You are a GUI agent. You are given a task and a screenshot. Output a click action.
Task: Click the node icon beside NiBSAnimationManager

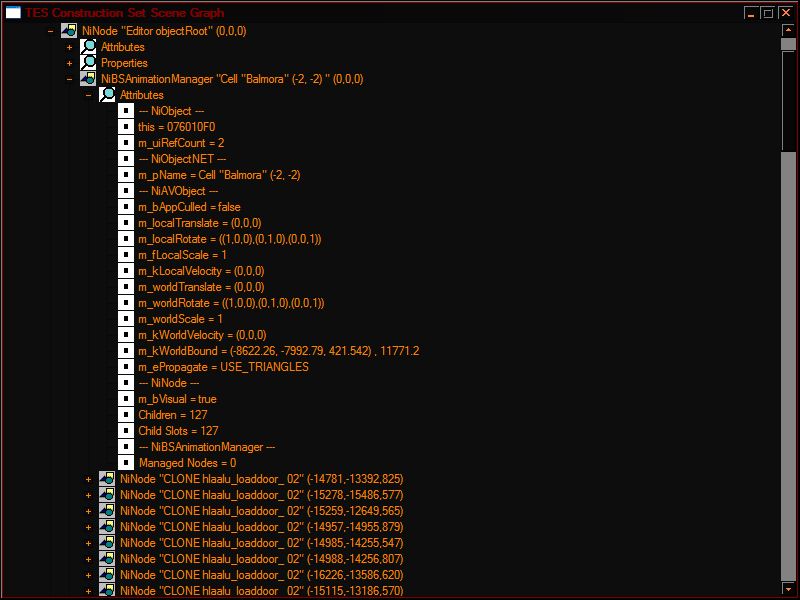[88, 79]
